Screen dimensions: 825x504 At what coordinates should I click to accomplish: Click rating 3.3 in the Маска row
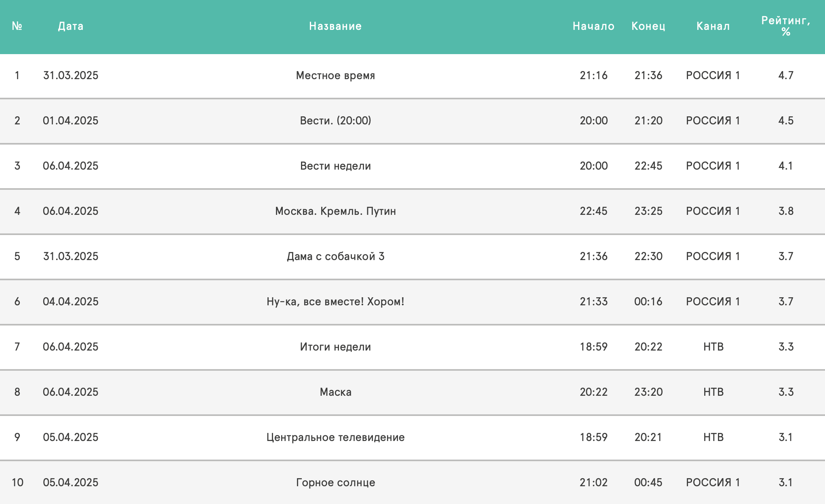(786, 392)
